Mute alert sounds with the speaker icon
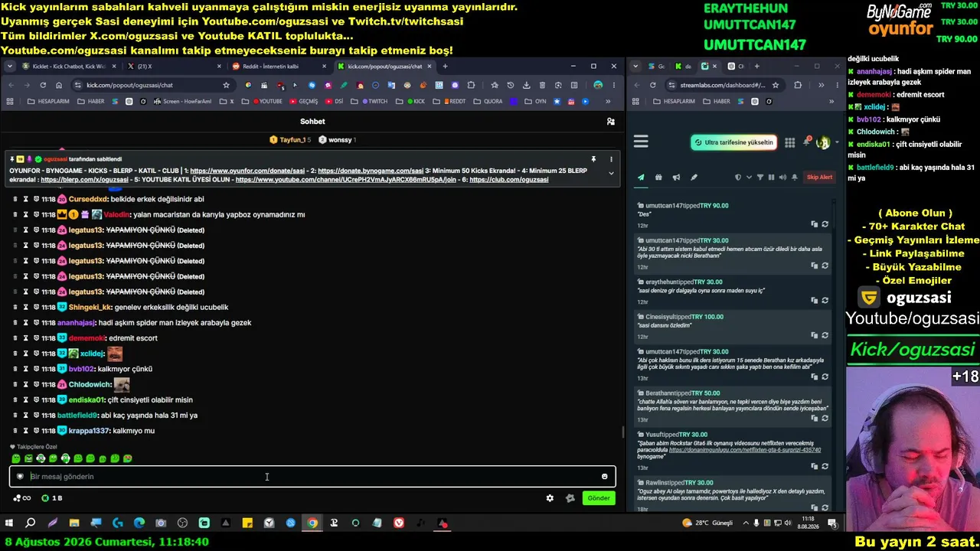 point(782,178)
